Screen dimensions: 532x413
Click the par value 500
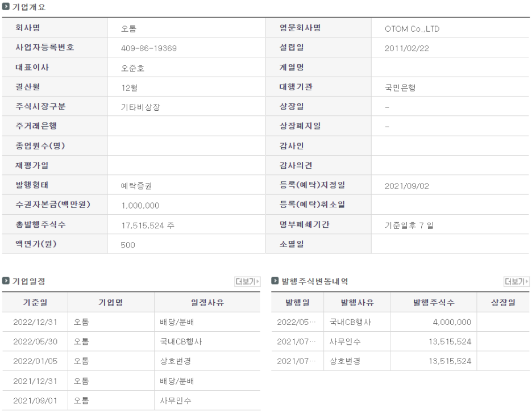pos(128,245)
